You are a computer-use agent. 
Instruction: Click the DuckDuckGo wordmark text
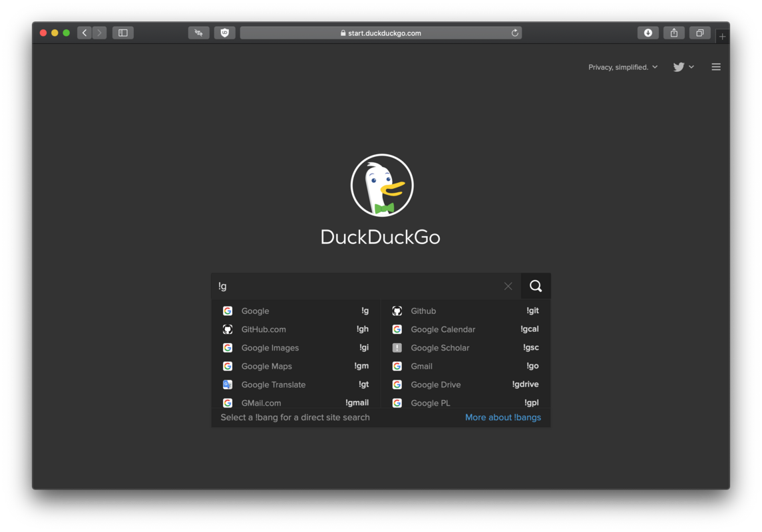pyautogui.click(x=381, y=237)
